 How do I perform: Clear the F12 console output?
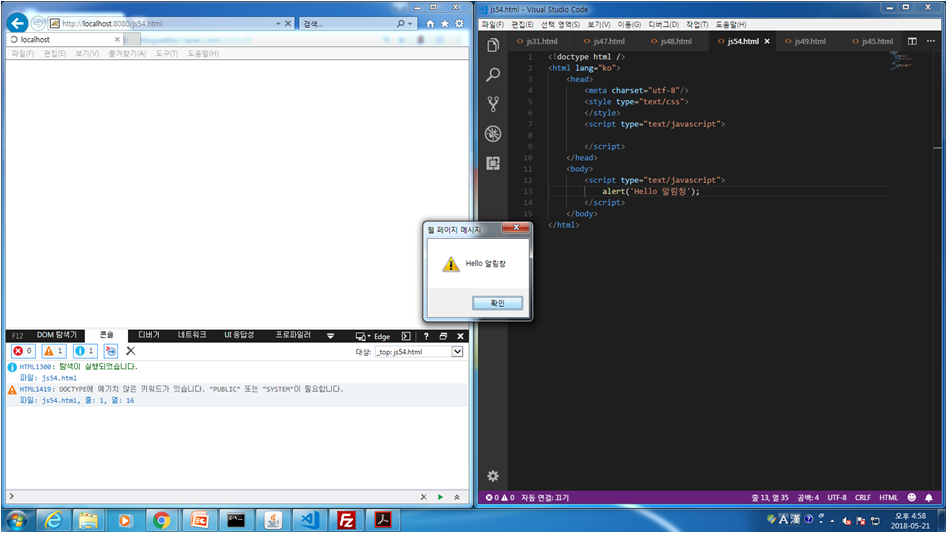130,351
